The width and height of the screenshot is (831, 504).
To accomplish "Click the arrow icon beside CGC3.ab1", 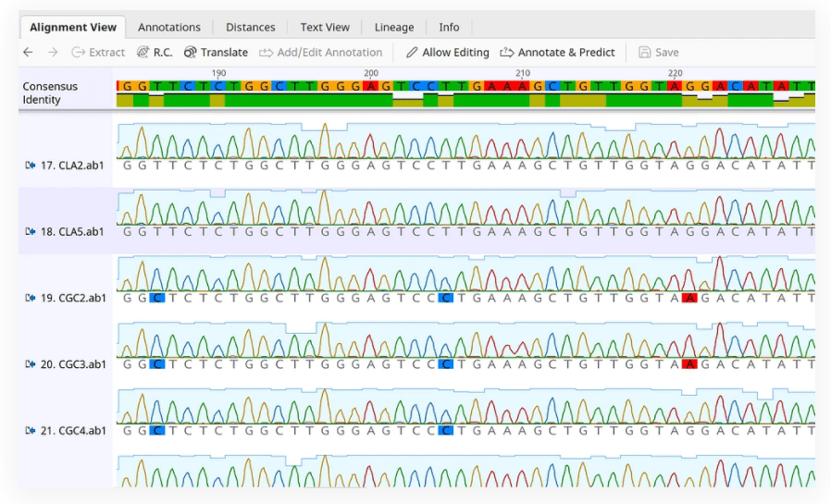I will [31, 364].
